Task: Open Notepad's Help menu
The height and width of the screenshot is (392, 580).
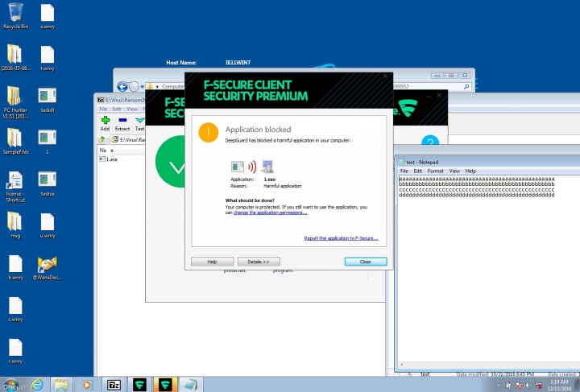Action: coord(470,171)
